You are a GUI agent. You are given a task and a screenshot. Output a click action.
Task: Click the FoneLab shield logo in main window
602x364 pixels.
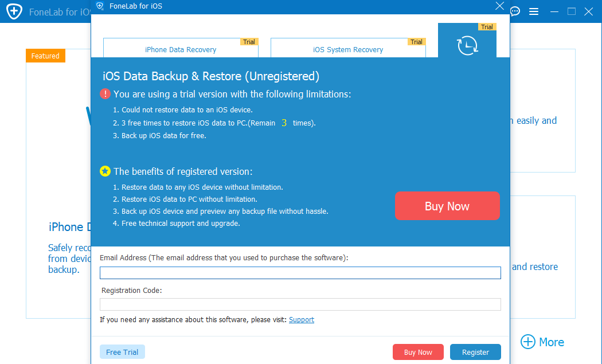14,11
